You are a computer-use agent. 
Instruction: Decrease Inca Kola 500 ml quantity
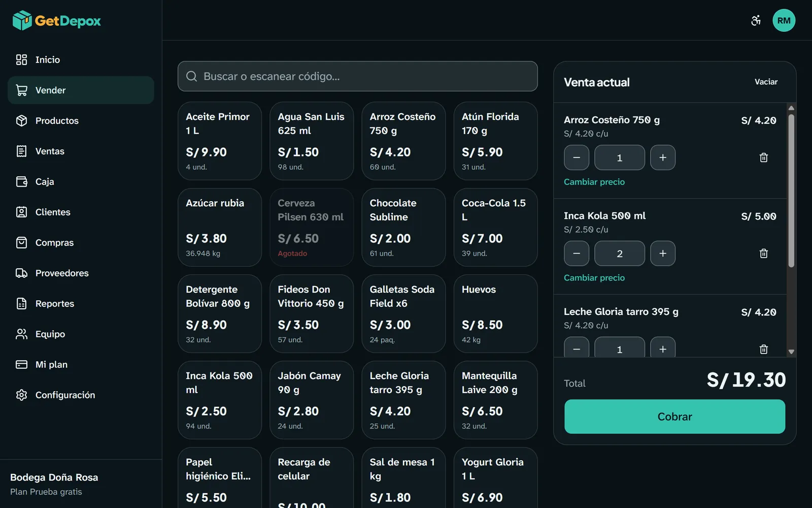(x=577, y=253)
